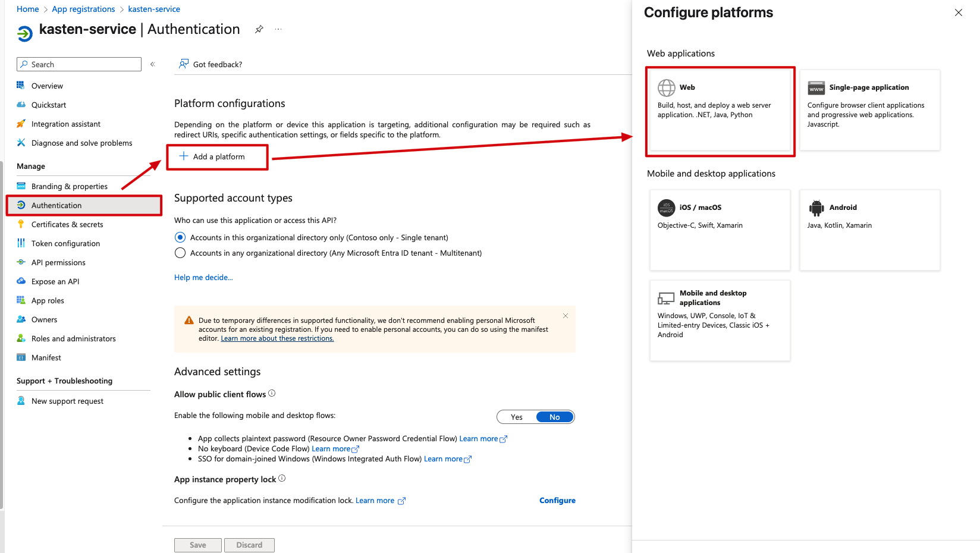Click the kasten-service app logo icon
The width and height of the screenshot is (980, 553).
point(25,34)
